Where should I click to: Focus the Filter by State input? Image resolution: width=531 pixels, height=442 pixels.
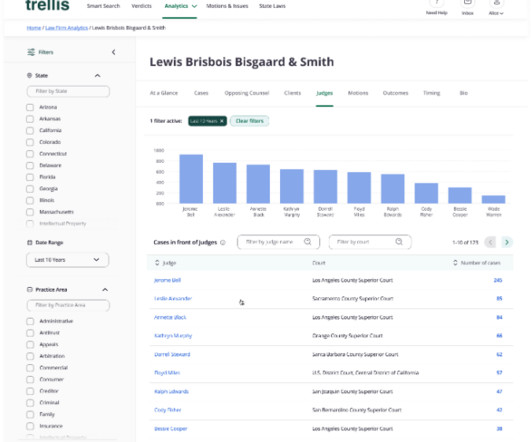(x=68, y=91)
